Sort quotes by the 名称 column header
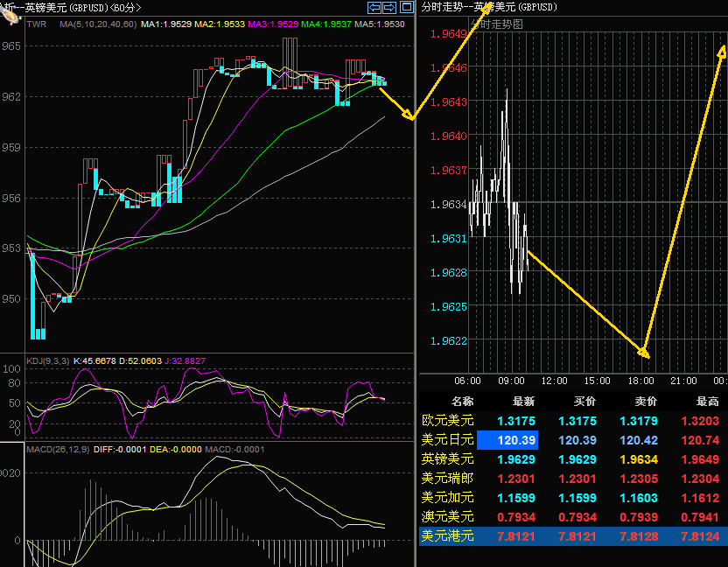The height and width of the screenshot is (567, 728). pos(461,402)
